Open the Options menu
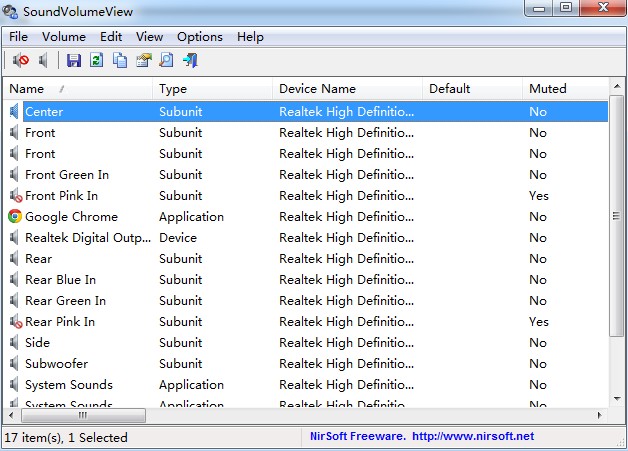 point(200,37)
